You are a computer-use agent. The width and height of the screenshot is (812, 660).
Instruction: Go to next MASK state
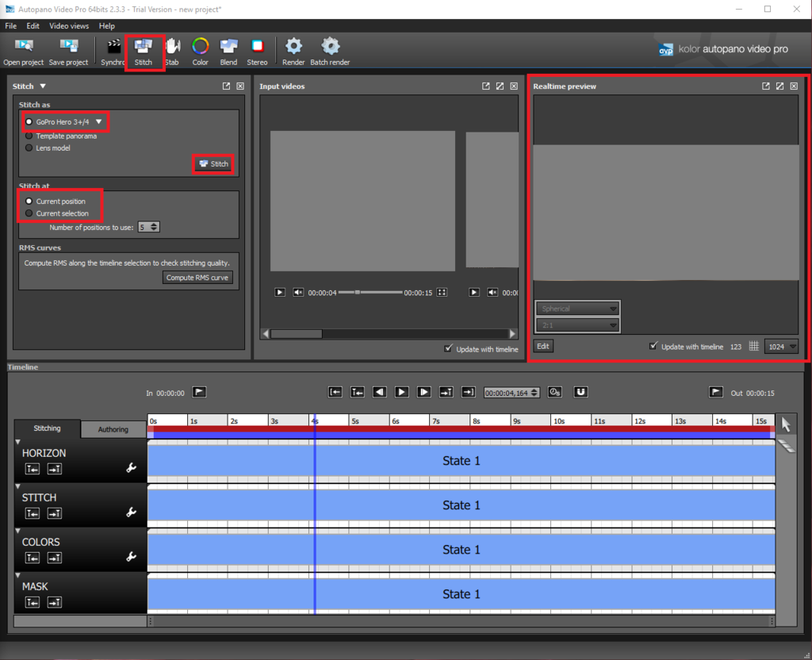click(x=55, y=602)
